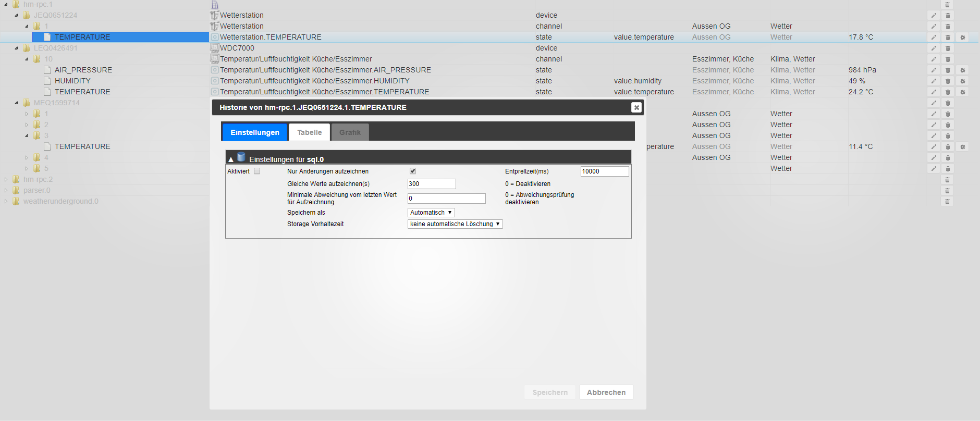The image size is (980, 421).
Task: Select the highlighted TEMPERATURE item under JEQ0651224
Action: [x=82, y=37]
